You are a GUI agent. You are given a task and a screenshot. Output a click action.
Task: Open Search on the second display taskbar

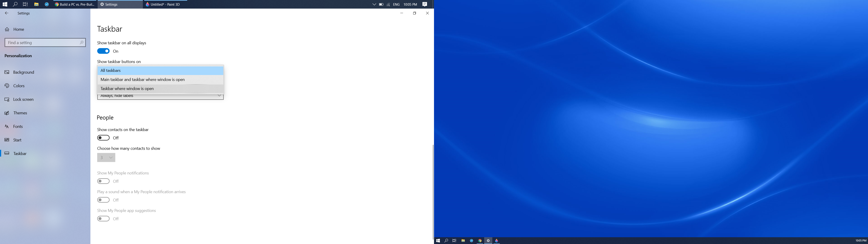(x=446, y=241)
